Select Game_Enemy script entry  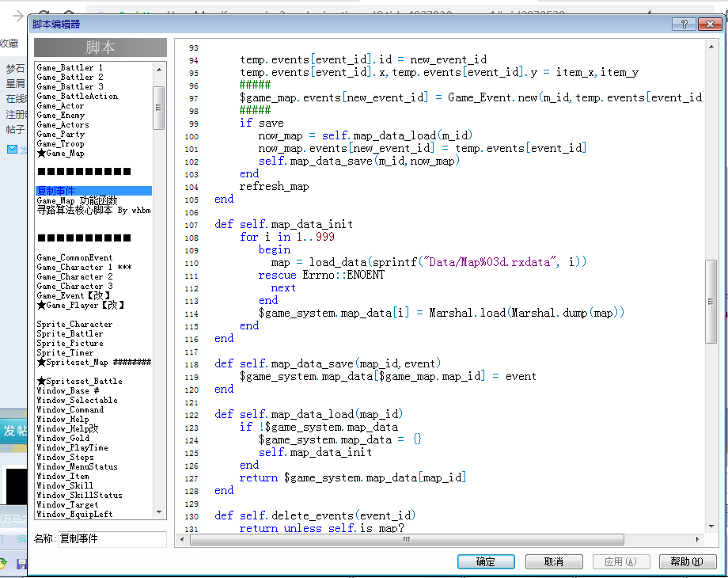pos(61,116)
